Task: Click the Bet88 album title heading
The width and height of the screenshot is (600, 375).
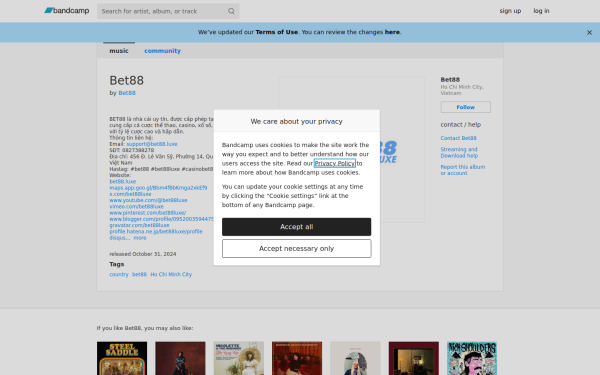Action: click(127, 80)
